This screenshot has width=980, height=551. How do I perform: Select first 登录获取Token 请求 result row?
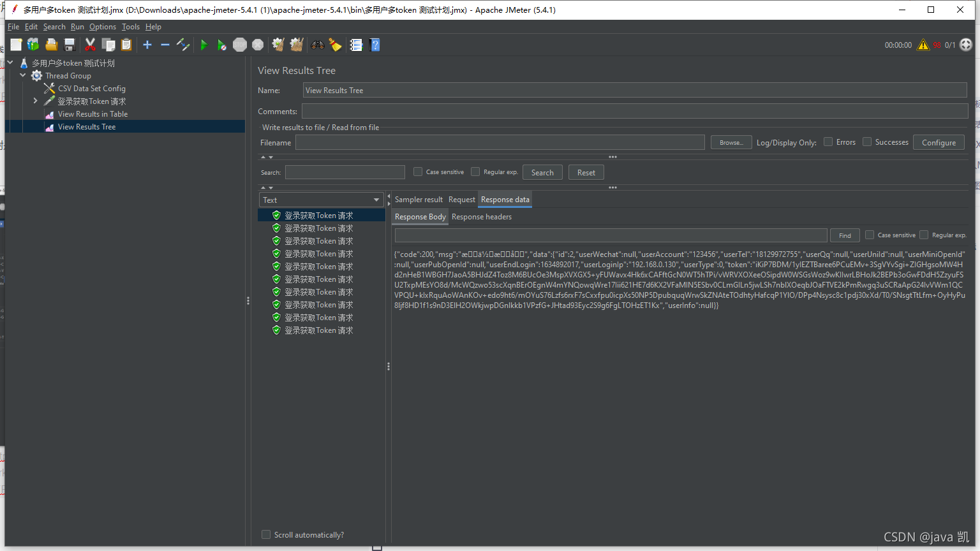click(321, 216)
